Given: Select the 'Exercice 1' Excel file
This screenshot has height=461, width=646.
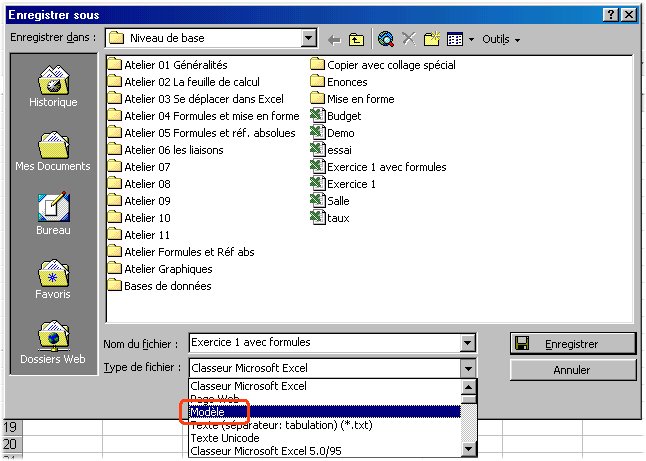Looking at the screenshot, I should 343,184.
